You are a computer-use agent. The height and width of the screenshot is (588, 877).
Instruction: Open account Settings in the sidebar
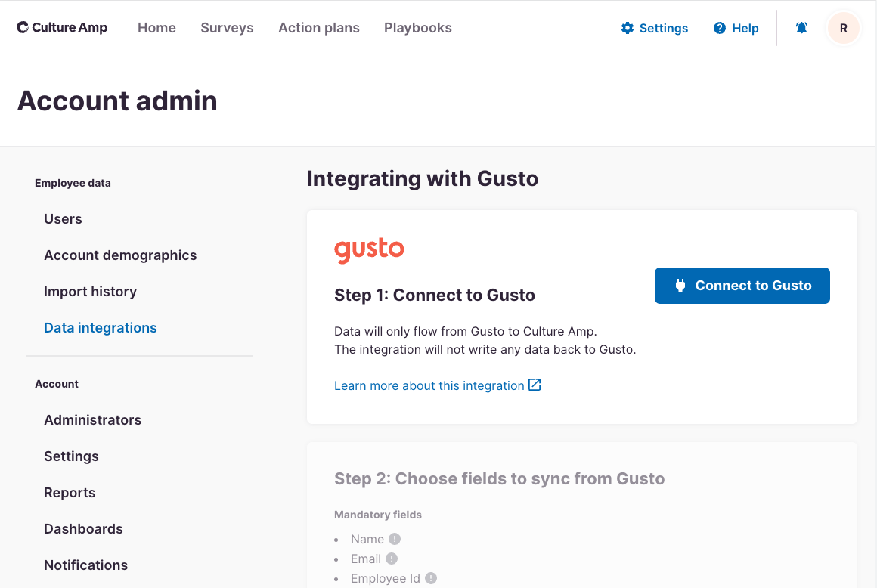[x=72, y=456]
